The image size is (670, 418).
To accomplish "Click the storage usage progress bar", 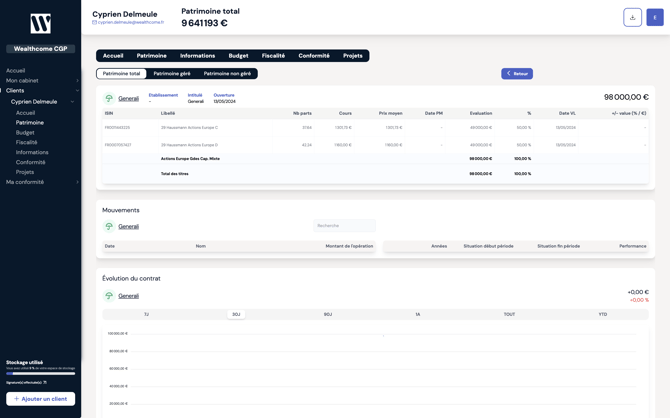I will click(x=40, y=374).
